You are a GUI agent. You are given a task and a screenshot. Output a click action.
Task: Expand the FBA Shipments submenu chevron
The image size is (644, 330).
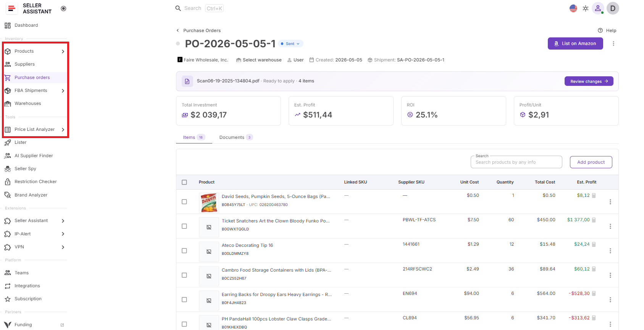[63, 91]
